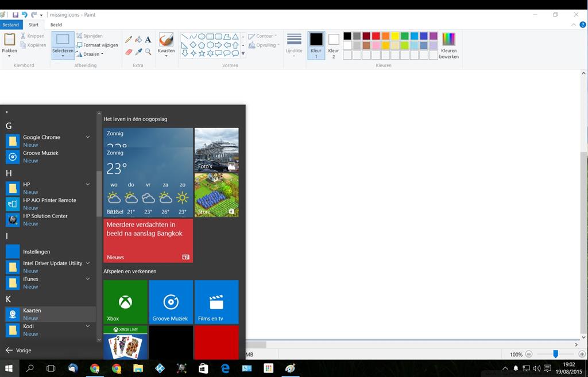
Task: Open Windows Store from the taskbar
Action: (x=203, y=368)
